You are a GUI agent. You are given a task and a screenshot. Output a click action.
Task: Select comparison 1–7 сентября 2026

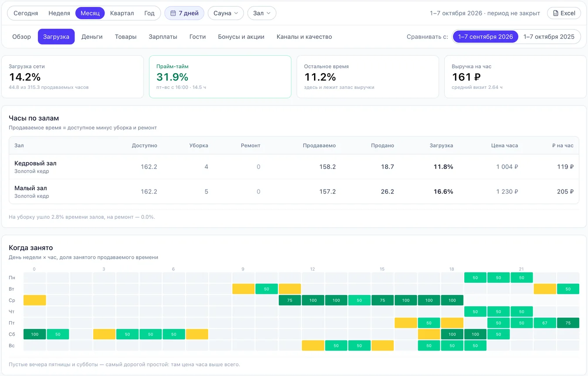486,37
